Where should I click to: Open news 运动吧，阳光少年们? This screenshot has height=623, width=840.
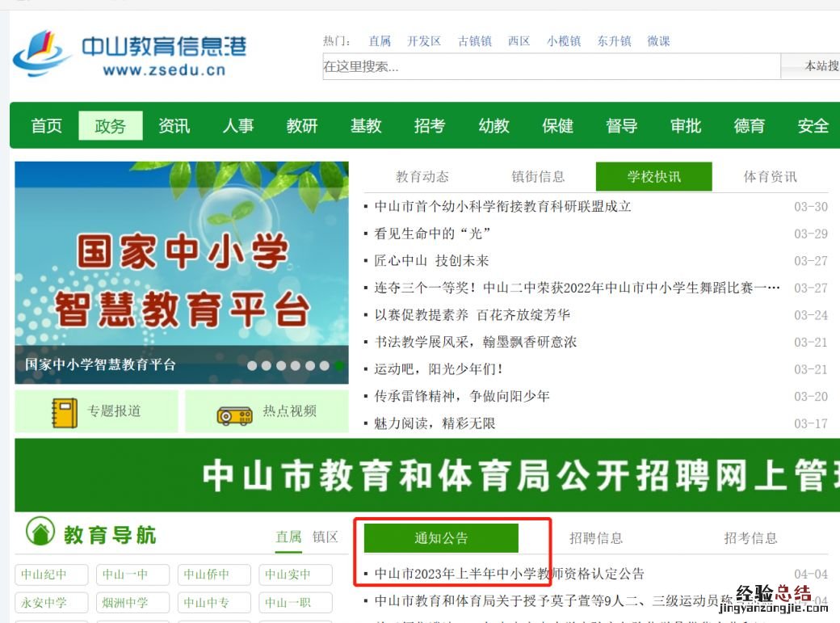pos(439,369)
